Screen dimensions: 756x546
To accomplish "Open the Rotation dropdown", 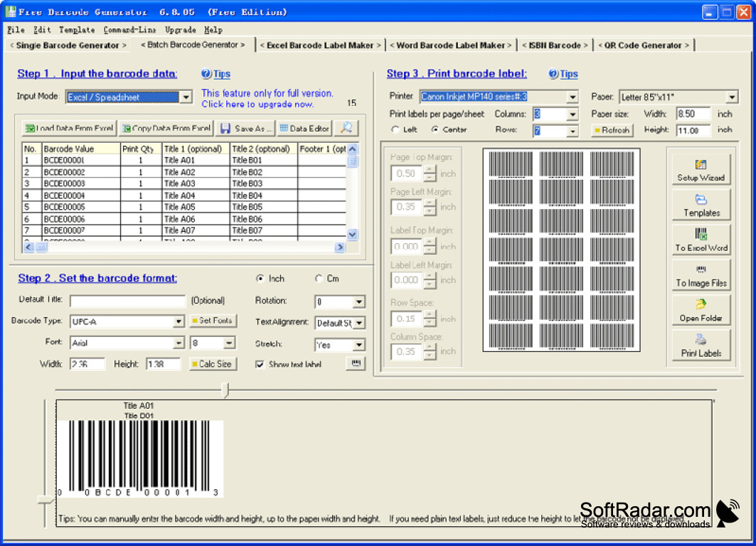I will (358, 302).
